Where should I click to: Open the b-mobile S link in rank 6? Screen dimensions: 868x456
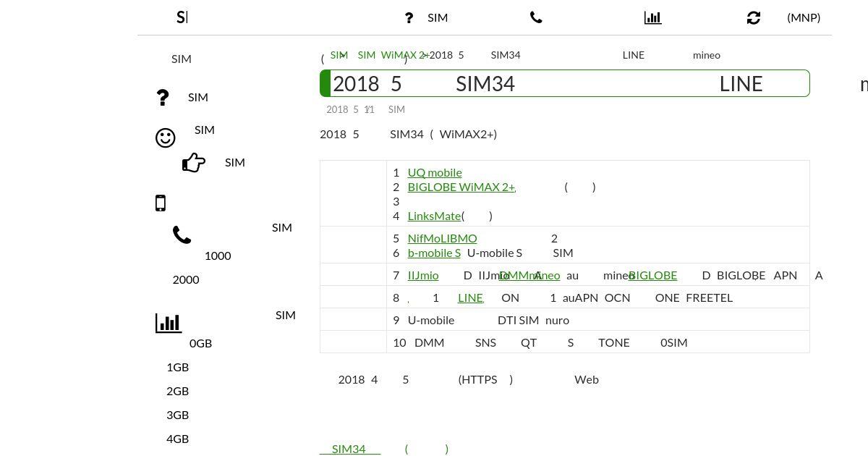(x=434, y=253)
